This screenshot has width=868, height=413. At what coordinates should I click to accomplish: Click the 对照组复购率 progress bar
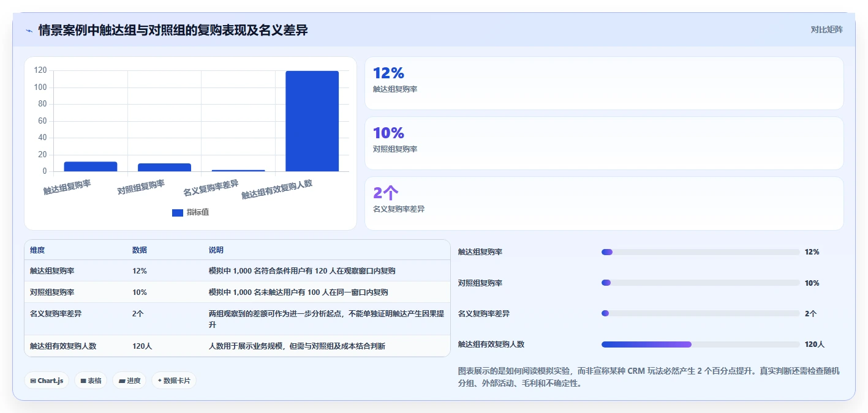(x=701, y=283)
